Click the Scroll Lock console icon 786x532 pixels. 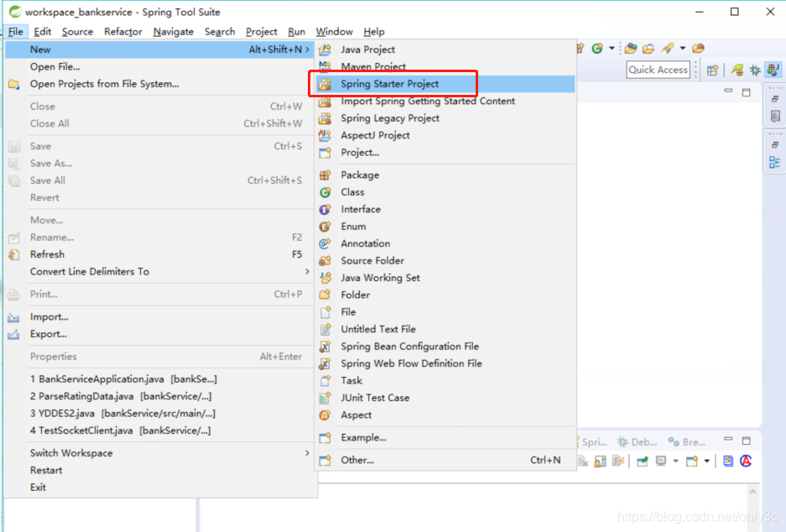(600, 461)
